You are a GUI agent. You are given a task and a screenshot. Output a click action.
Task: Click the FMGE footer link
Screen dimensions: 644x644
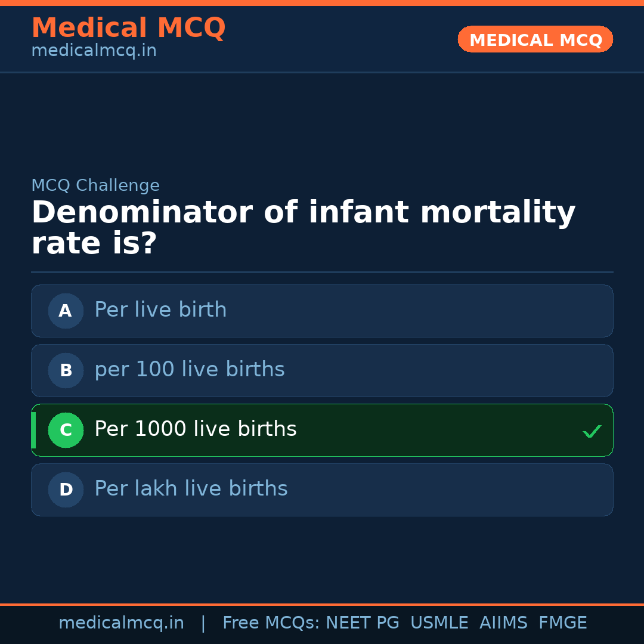coord(562,623)
